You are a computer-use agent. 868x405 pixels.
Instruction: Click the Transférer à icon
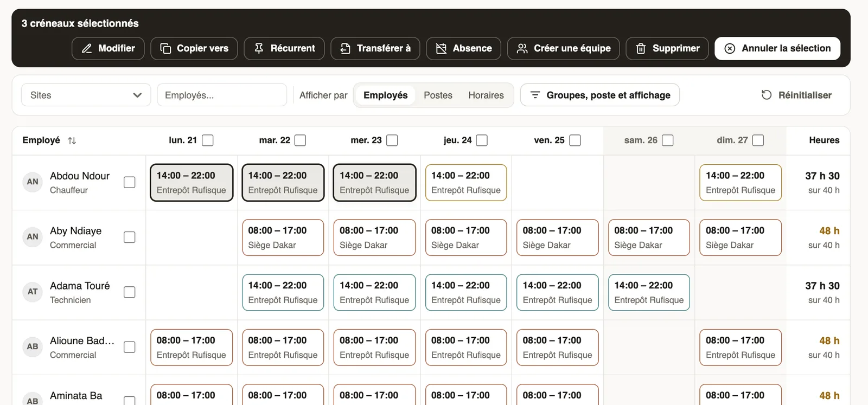tap(345, 49)
